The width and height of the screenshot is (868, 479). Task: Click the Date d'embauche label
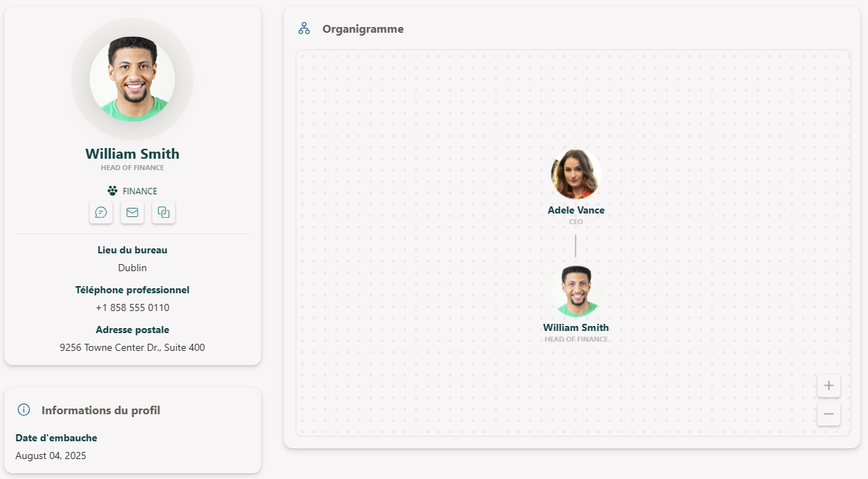tap(56, 438)
